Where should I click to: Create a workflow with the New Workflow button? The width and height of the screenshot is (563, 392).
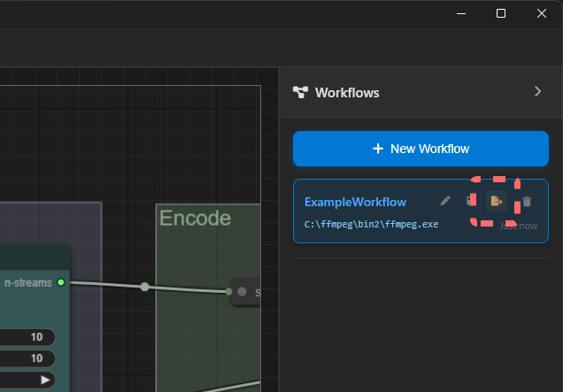point(420,149)
